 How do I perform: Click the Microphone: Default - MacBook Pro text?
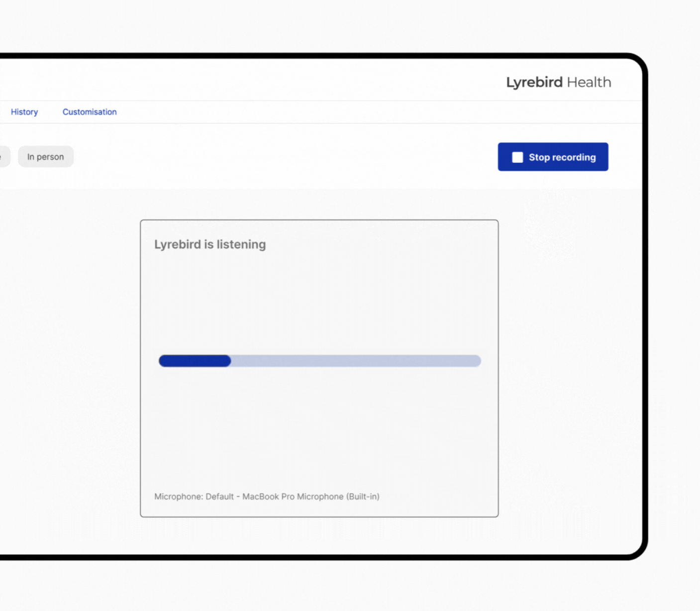coord(267,497)
